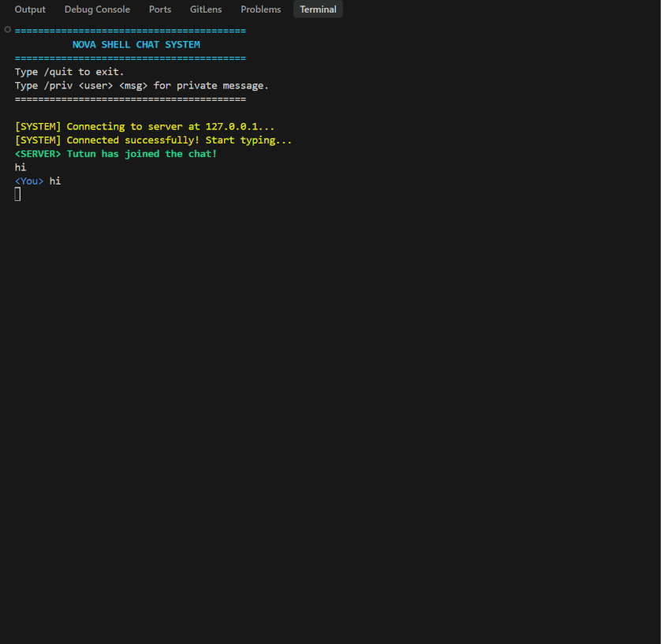
Task: Click the 'Type /quit to exit.' line
Action: pyautogui.click(x=69, y=72)
